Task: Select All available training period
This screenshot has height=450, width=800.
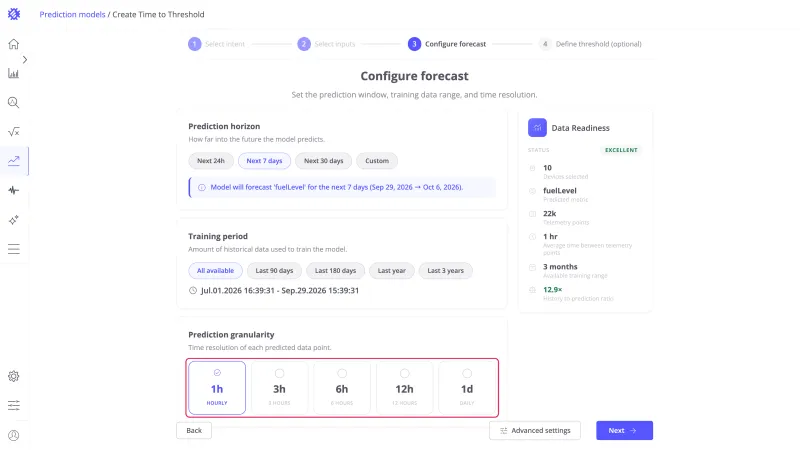Action: (215, 270)
